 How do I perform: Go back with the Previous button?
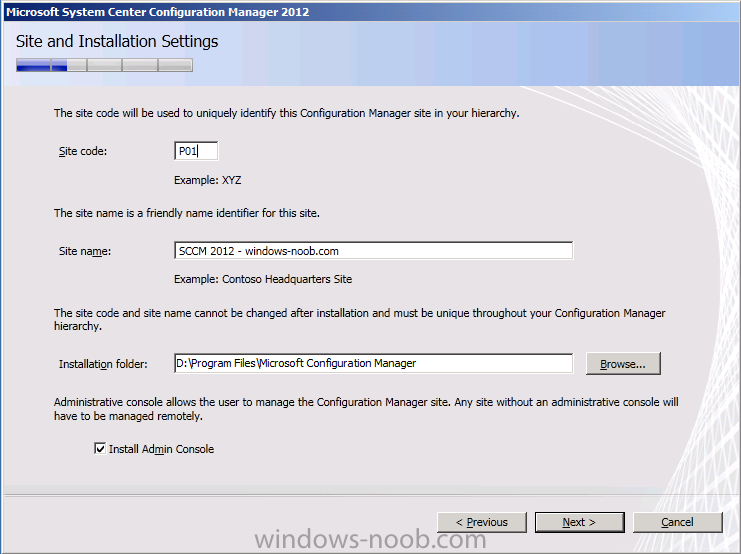click(x=482, y=522)
